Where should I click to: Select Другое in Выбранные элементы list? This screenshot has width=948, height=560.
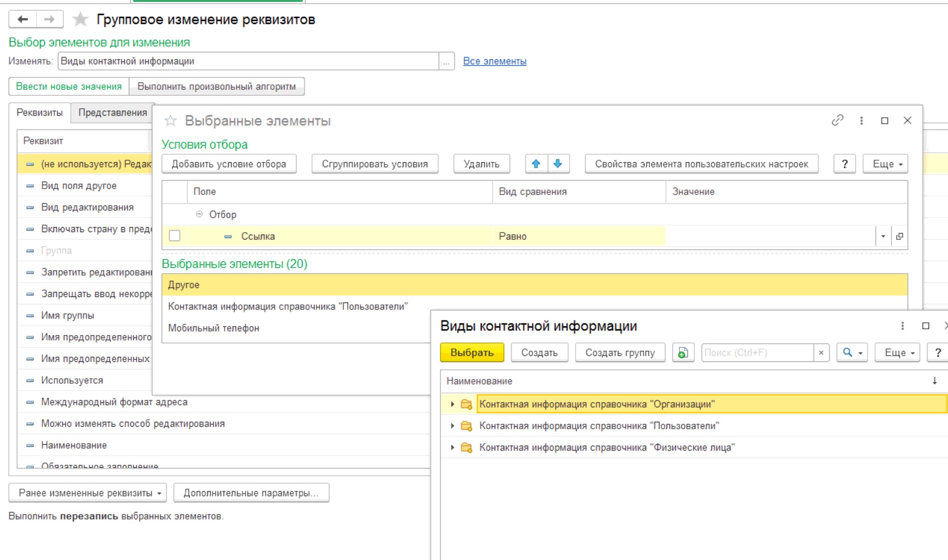(535, 284)
